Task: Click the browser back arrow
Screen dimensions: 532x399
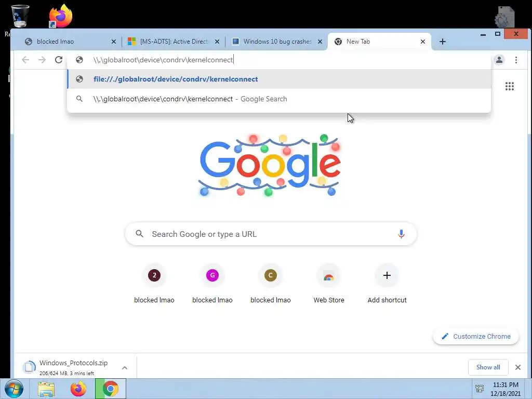Action: 25,60
